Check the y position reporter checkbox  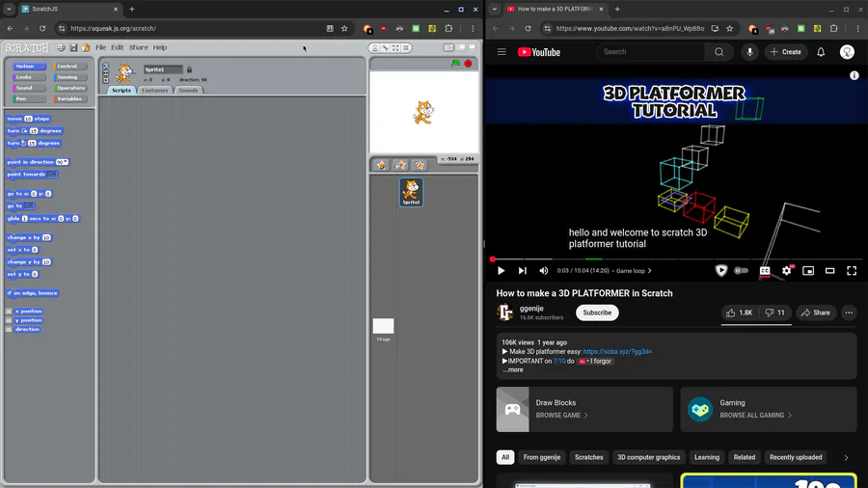point(9,320)
